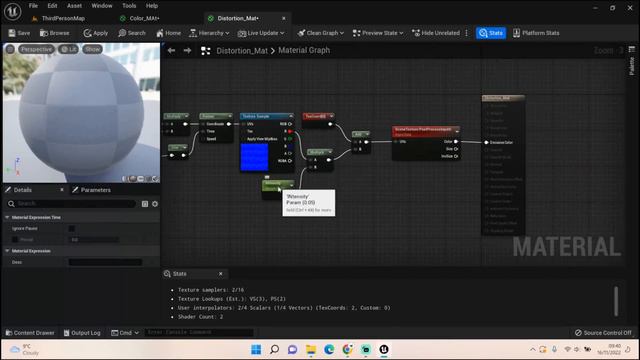Toggle Hide Unrelated nodes
The image size is (640, 360).
436,33
